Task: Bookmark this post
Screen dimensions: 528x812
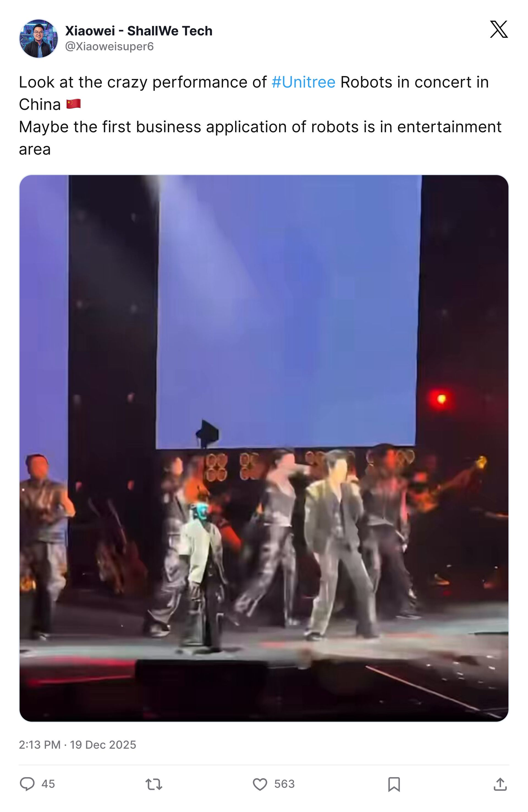Action: click(394, 784)
